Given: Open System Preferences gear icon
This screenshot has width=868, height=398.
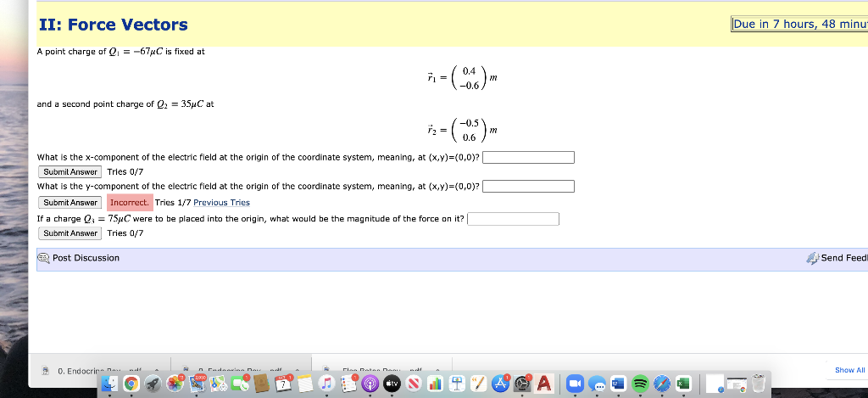Looking at the screenshot, I should pyautogui.click(x=522, y=384).
